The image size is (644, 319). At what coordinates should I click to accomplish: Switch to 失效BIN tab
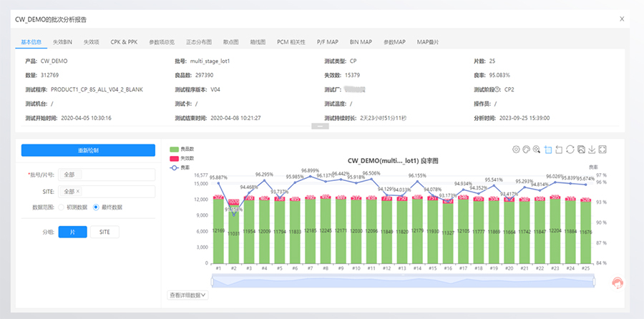pyautogui.click(x=62, y=42)
